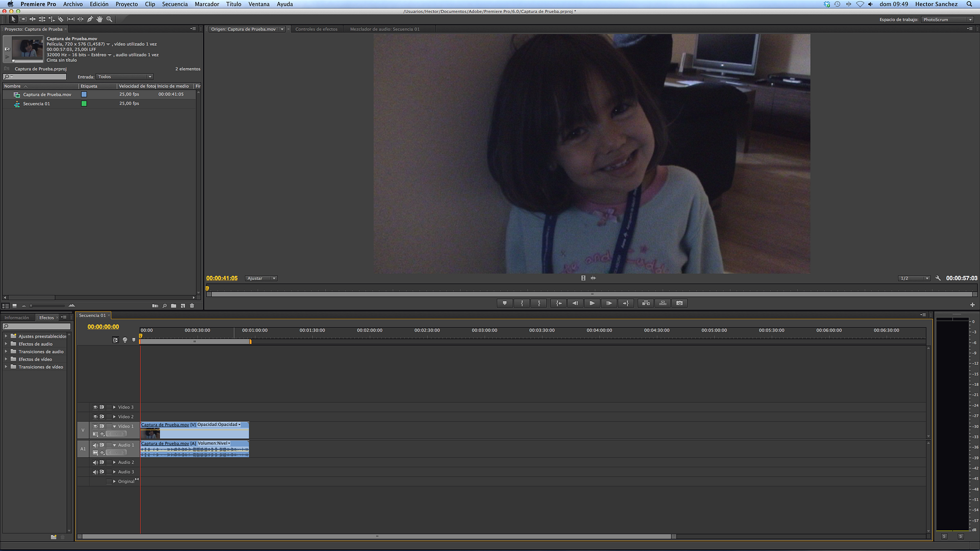Open Source monitor settings wrench
Image resolution: width=980 pixels, height=551 pixels.
pos(938,278)
